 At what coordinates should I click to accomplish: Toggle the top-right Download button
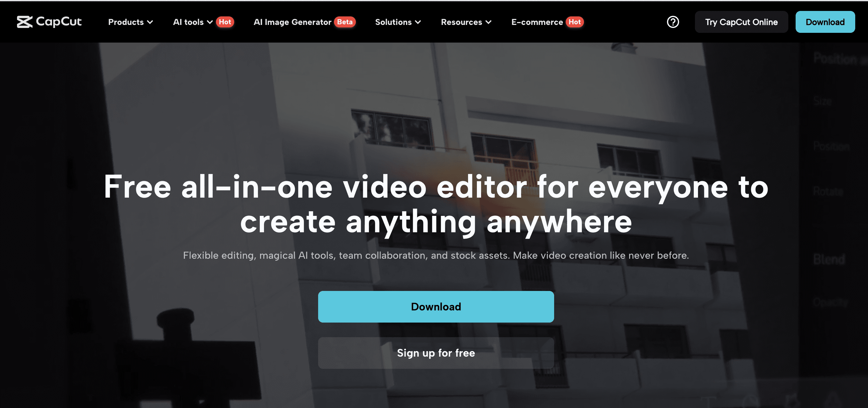pos(825,22)
